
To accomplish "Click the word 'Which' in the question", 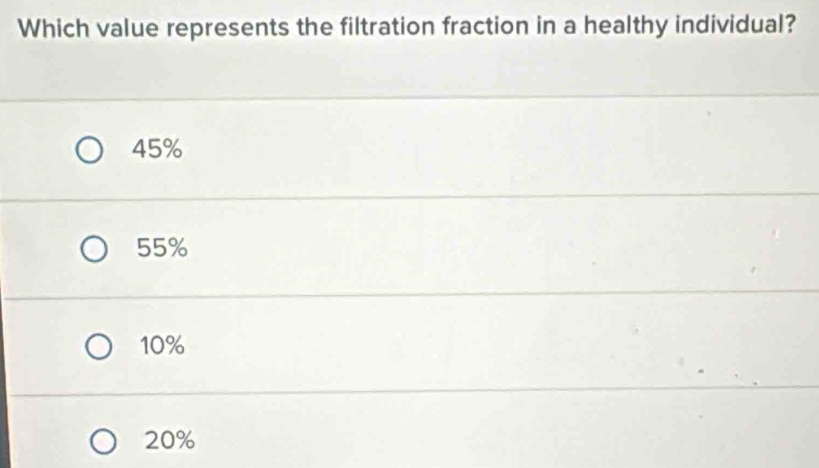I will coord(52,25).
